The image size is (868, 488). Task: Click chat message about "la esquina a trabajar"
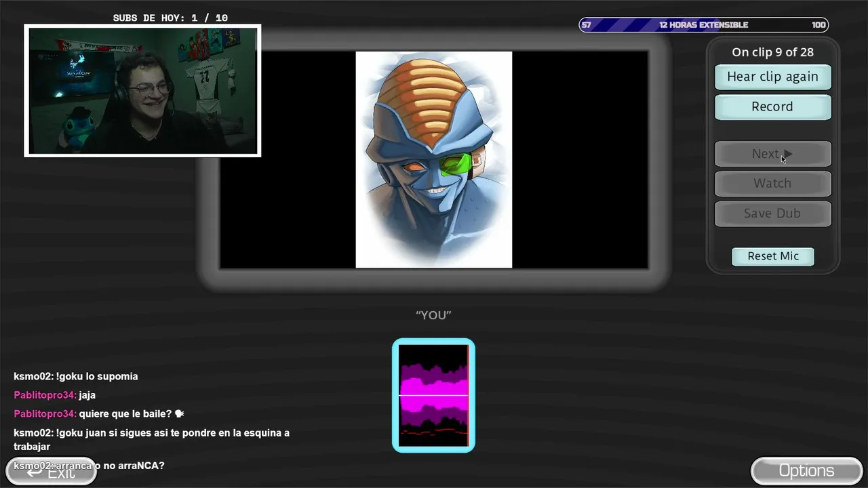(x=151, y=439)
